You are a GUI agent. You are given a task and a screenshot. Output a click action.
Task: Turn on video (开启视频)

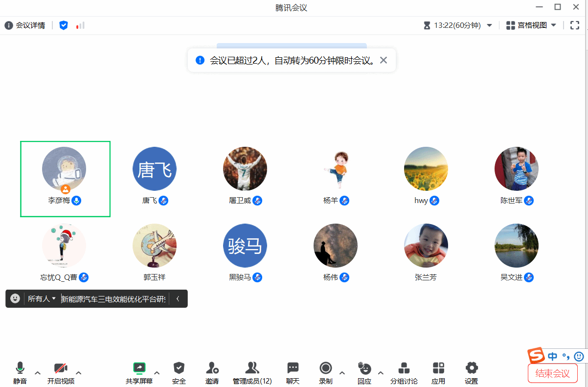tap(61, 368)
